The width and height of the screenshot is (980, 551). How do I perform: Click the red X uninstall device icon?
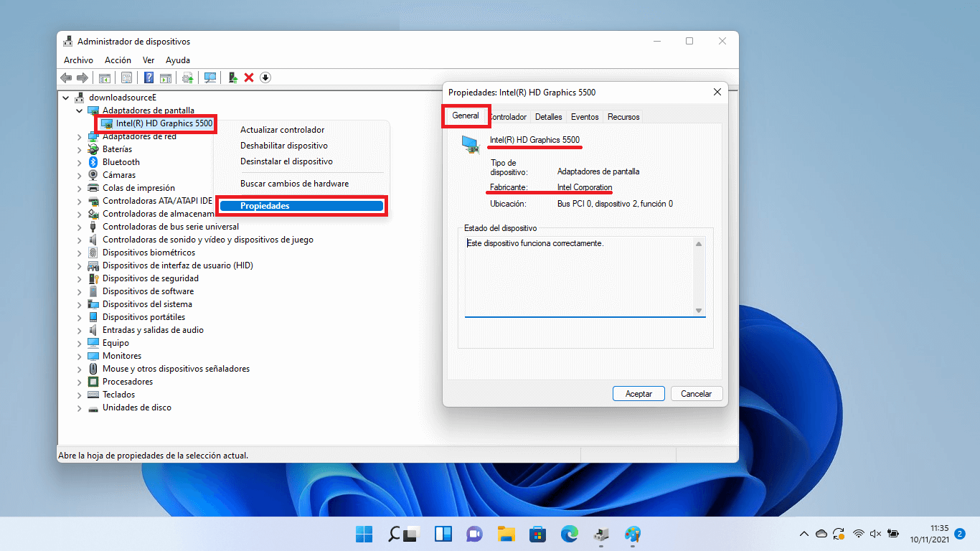(249, 77)
